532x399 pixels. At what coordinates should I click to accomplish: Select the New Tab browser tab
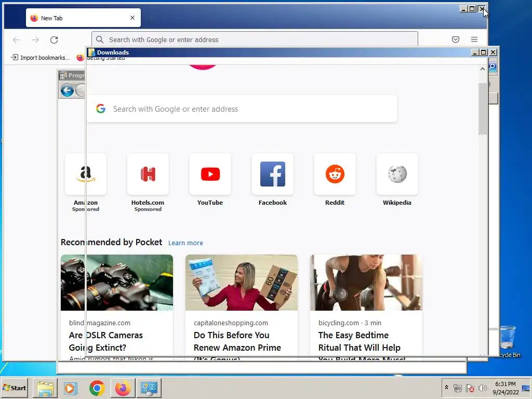click(x=83, y=18)
